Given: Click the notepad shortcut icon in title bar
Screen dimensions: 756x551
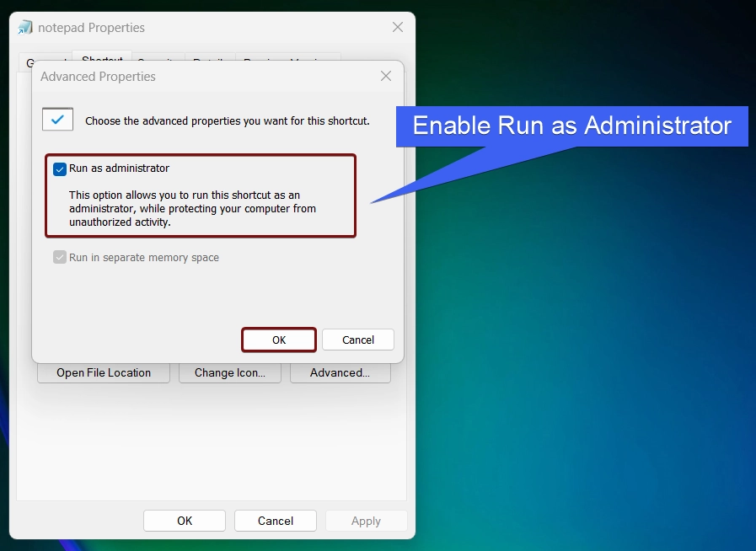Looking at the screenshot, I should [24, 28].
